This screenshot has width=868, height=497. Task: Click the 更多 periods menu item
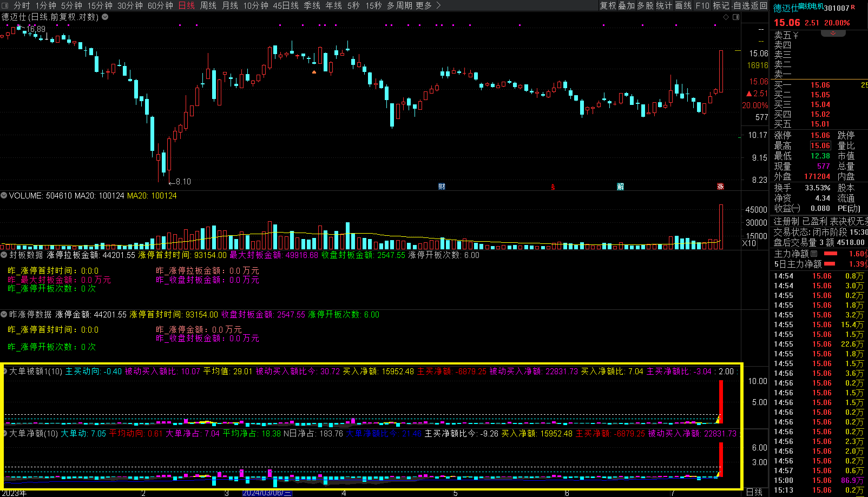click(428, 5)
